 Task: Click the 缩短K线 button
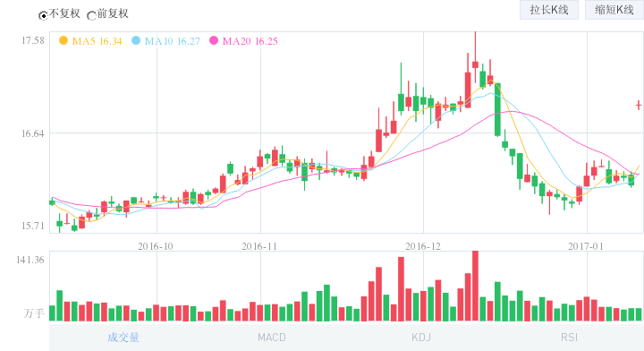[614, 10]
